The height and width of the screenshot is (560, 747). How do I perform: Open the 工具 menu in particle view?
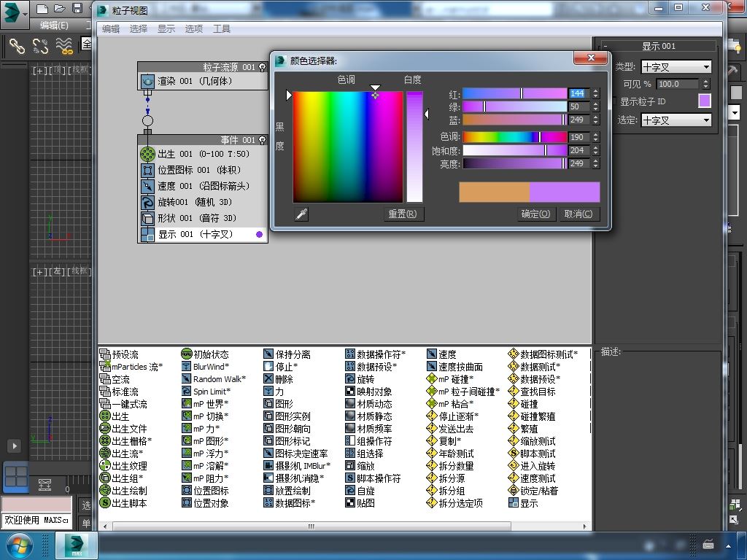222,29
